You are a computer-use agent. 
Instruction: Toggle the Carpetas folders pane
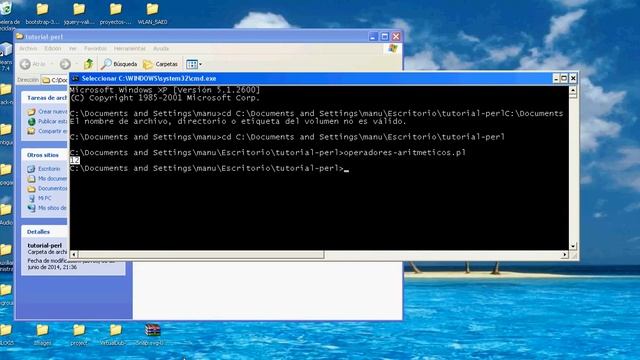click(161, 64)
